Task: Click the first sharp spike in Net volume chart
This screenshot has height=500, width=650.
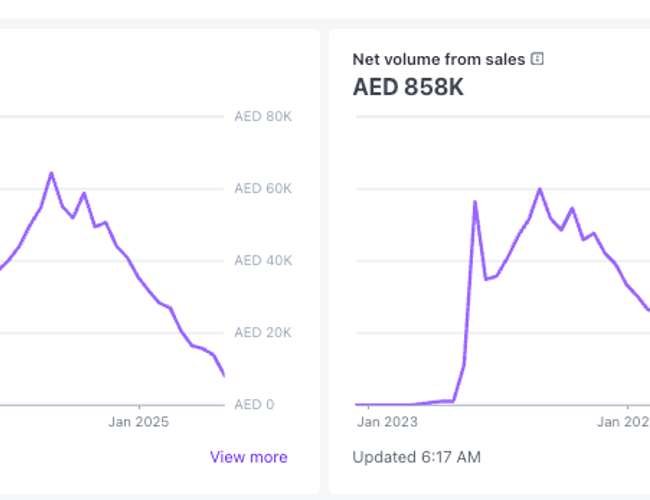Action: click(475, 202)
